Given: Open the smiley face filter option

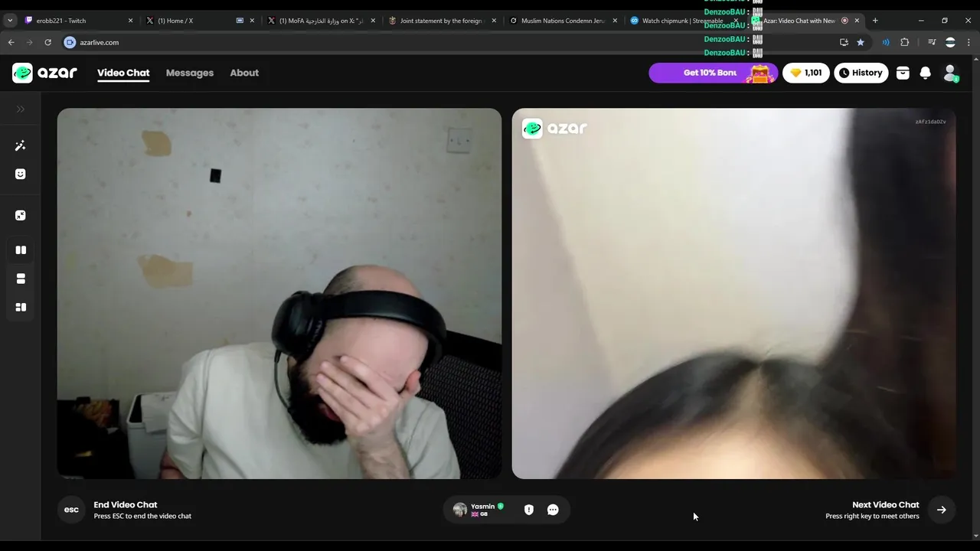Looking at the screenshot, I should pyautogui.click(x=21, y=174).
